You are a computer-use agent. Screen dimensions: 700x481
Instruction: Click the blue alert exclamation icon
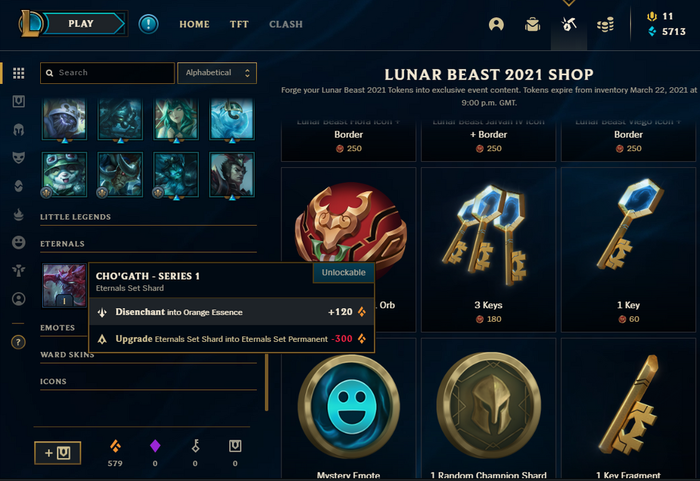148,24
